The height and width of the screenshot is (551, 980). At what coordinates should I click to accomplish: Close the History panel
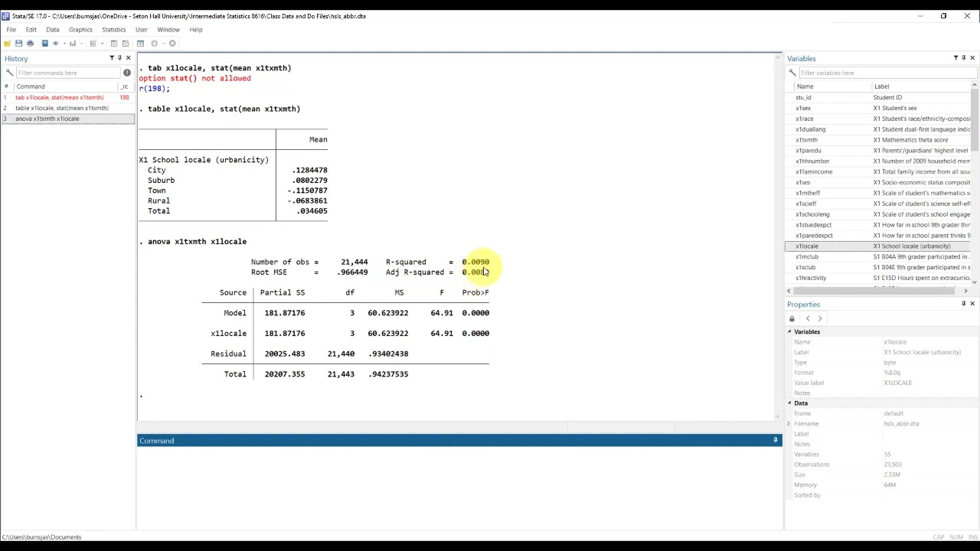[x=128, y=58]
